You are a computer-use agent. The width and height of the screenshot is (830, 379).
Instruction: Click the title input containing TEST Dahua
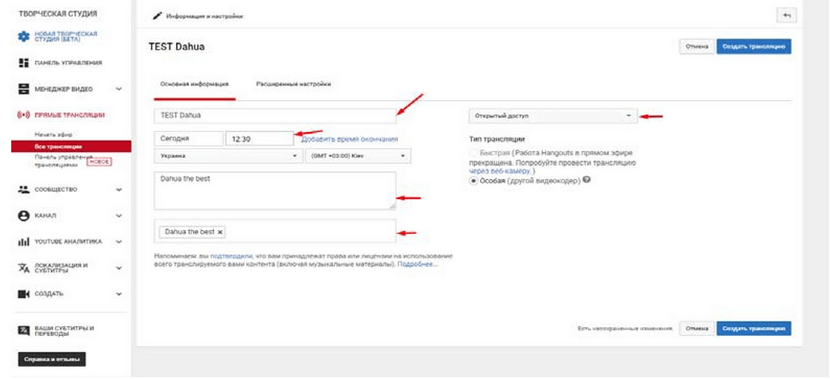tap(275, 115)
